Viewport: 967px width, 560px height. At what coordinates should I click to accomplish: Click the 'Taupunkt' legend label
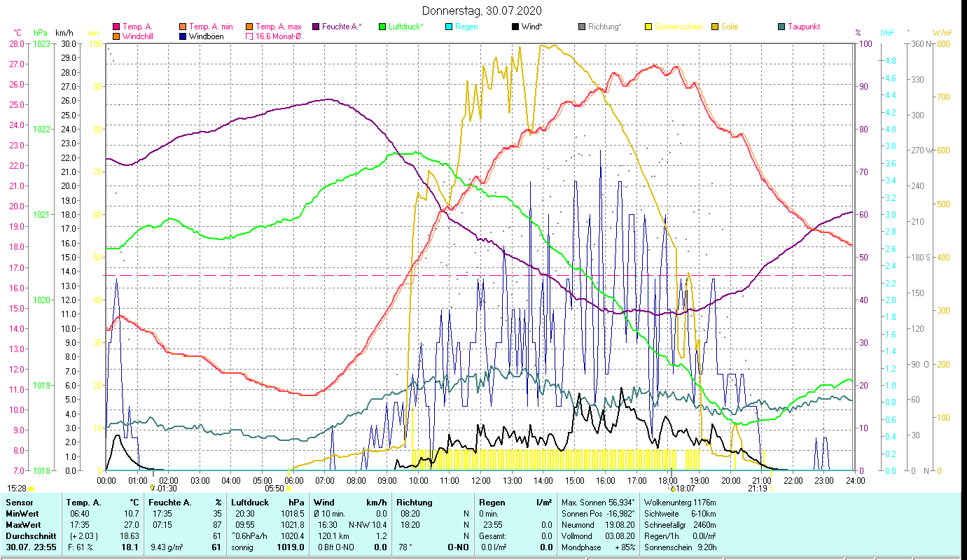[804, 27]
